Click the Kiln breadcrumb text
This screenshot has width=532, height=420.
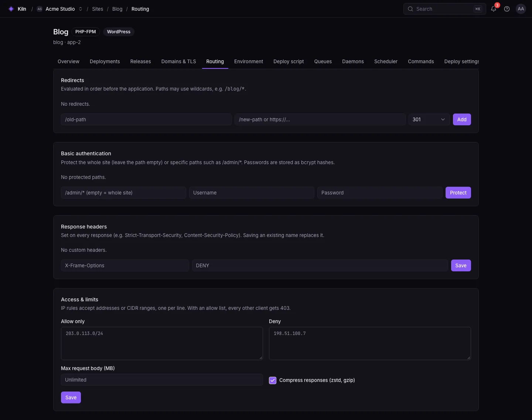coord(22,9)
